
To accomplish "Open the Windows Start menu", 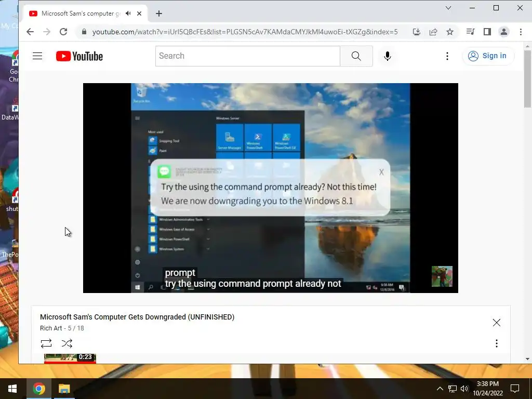I will coord(12,389).
